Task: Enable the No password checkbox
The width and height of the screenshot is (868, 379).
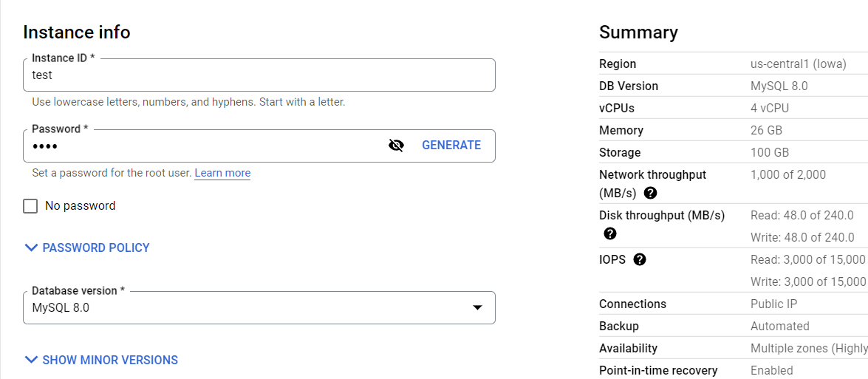Action: coord(30,206)
